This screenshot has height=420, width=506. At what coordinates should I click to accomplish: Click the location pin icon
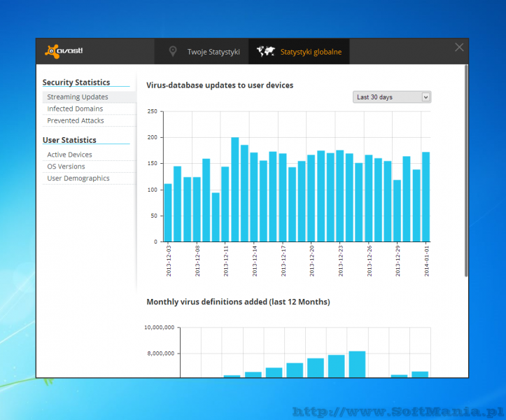[x=173, y=51]
